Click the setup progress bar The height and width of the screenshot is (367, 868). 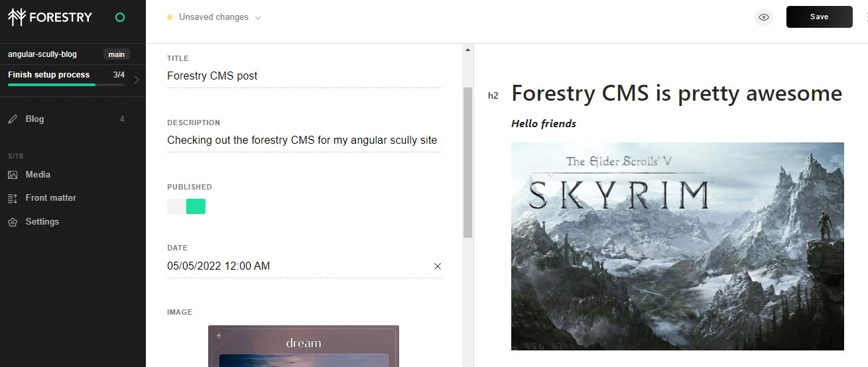pyautogui.click(x=66, y=85)
